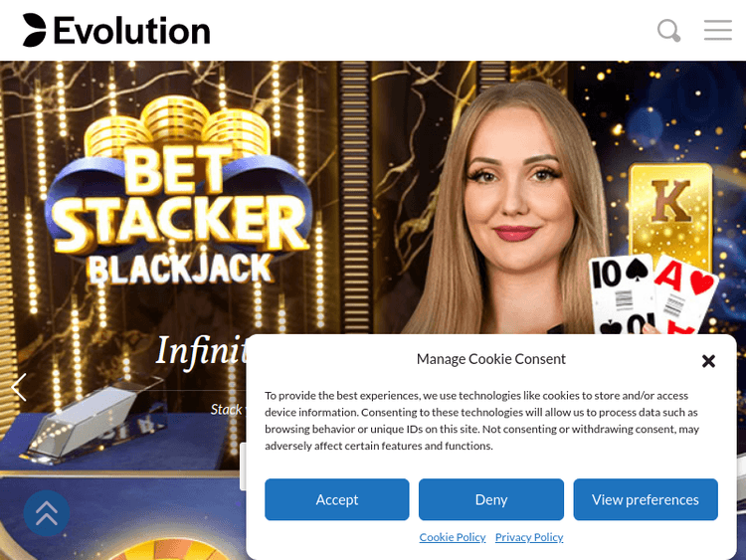The image size is (746, 560).
Task: Click the Evolution logo
Action: coord(116,31)
